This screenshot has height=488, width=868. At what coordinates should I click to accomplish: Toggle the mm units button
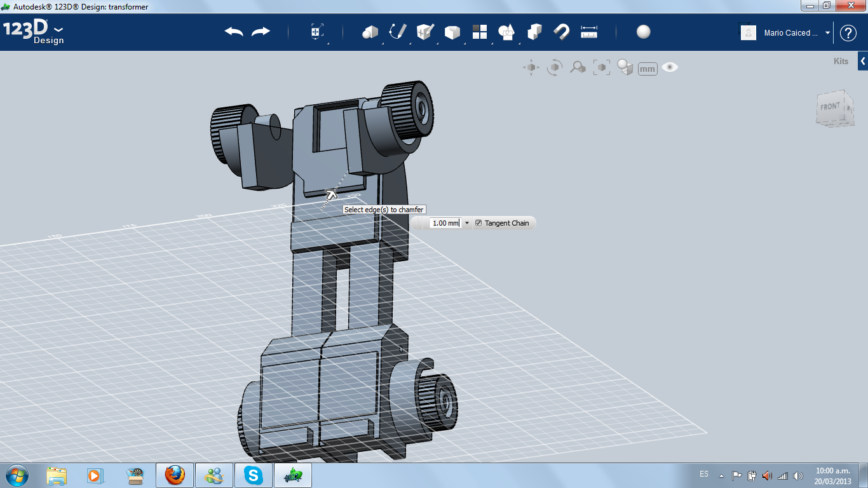[x=648, y=69]
